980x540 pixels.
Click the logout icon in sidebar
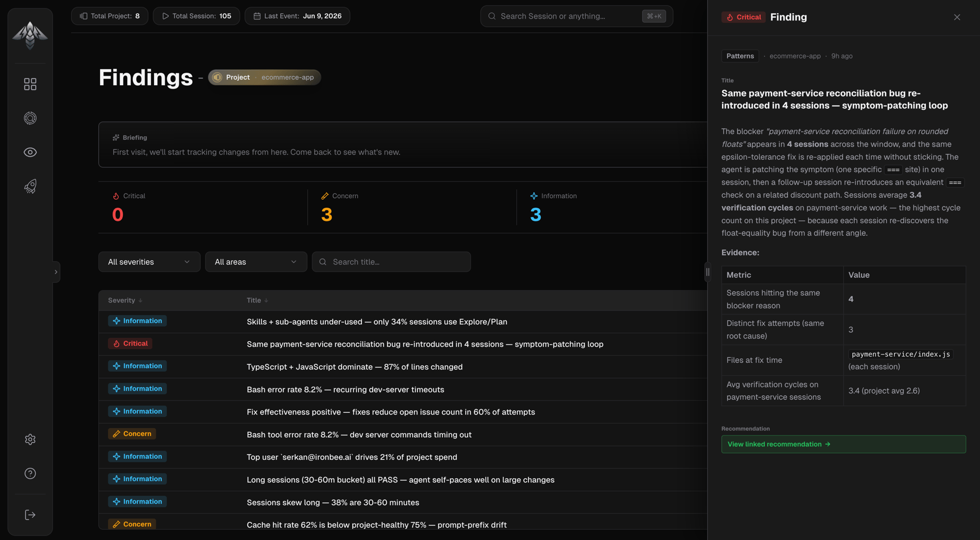point(30,515)
